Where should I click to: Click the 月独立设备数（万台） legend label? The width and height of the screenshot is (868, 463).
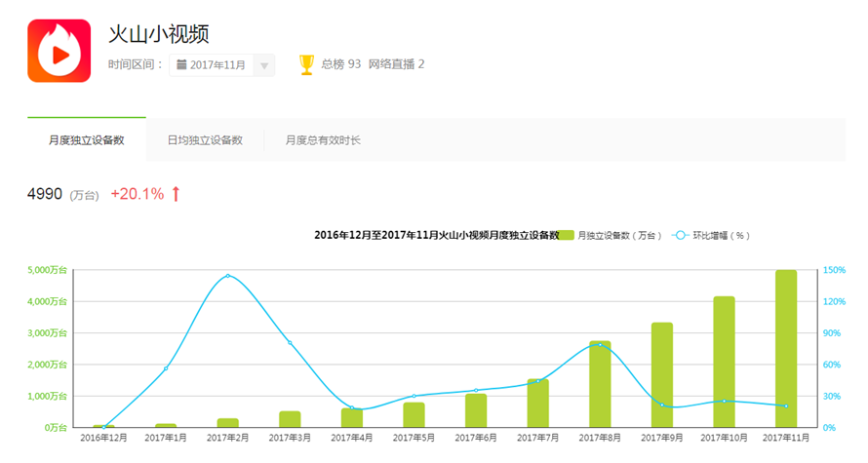click(x=619, y=236)
